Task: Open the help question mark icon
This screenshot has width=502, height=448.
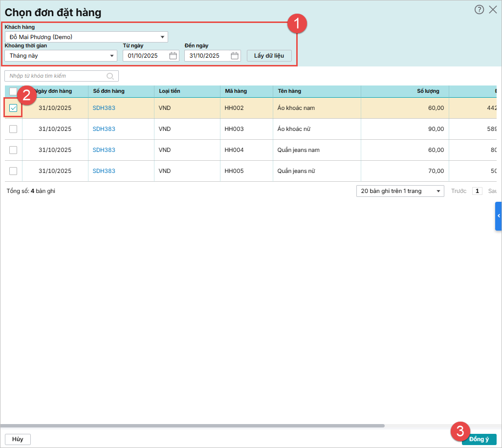Action: (x=479, y=10)
